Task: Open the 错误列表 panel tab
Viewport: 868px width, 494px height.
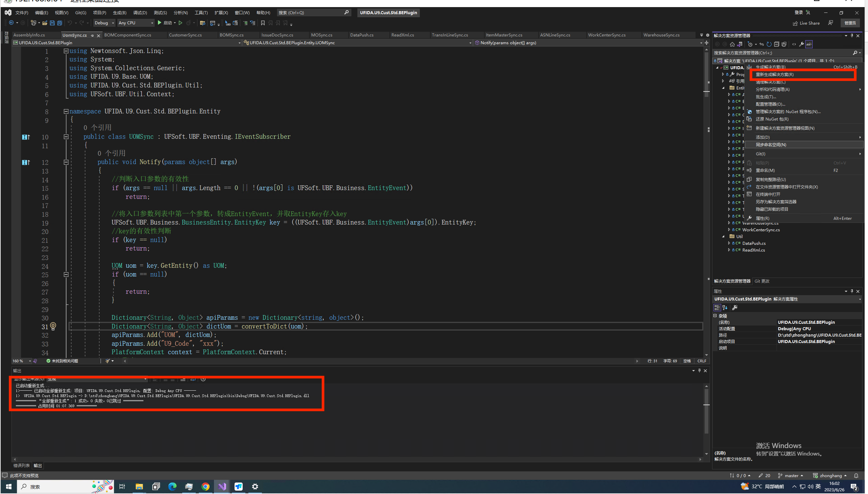Action: (21, 466)
